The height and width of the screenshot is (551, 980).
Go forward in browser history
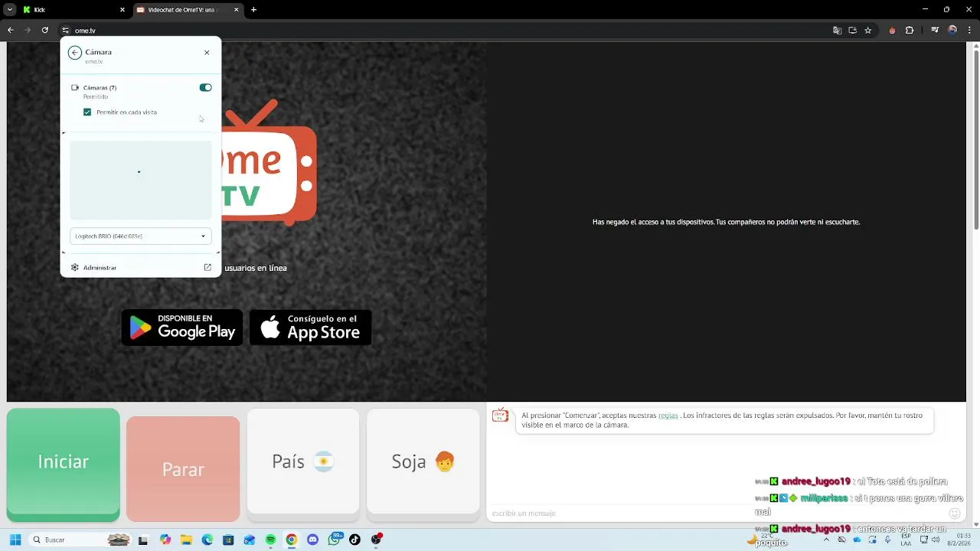28,31
